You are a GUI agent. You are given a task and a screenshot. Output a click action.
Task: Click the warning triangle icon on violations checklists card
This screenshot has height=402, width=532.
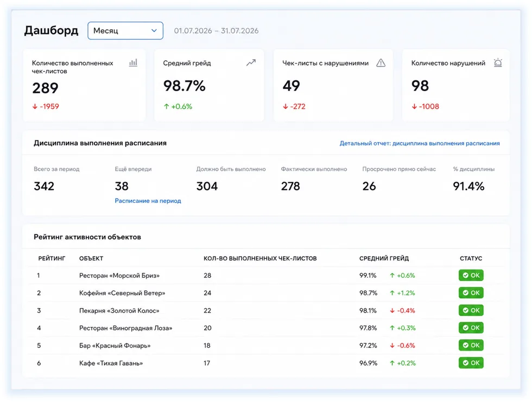pyautogui.click(x=381, y=63)
